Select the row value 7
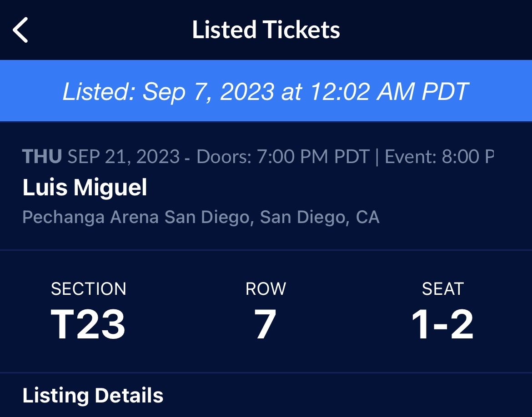The height and width of the screenshot is (417, 532). [x=266, y=324]
